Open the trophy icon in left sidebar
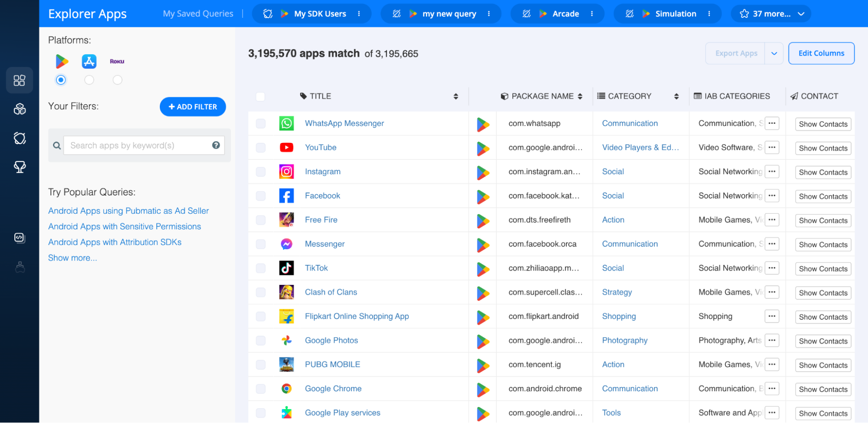 [x=20, y=167]
